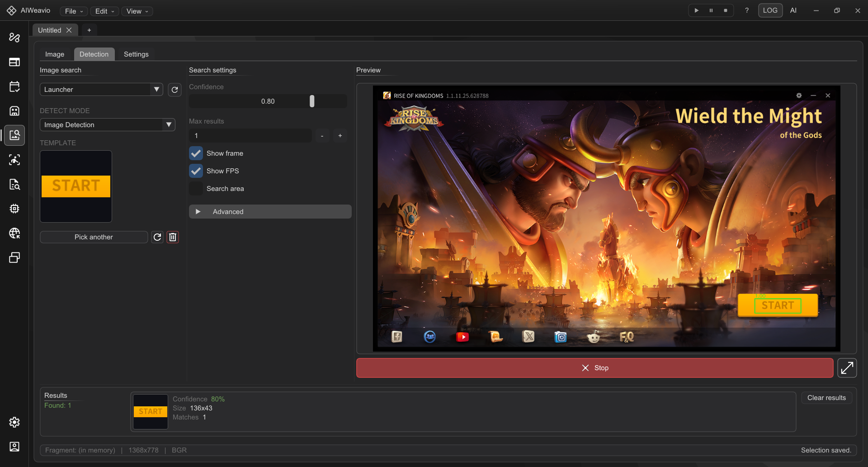868x467 pixels.
Task: Select the START result thumbnail in Results
Action: point(151,412)
